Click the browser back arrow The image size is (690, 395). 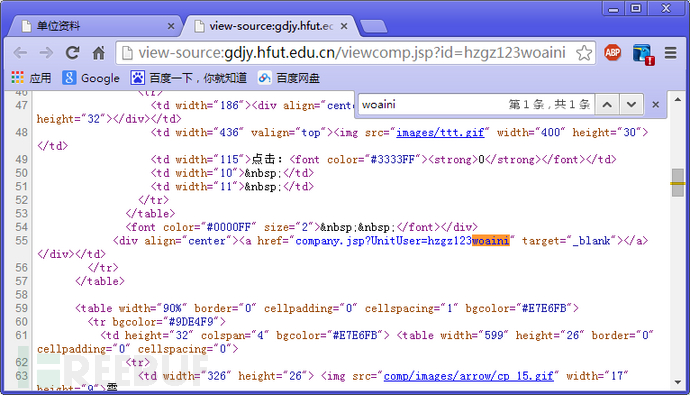[x=20, y=53]
